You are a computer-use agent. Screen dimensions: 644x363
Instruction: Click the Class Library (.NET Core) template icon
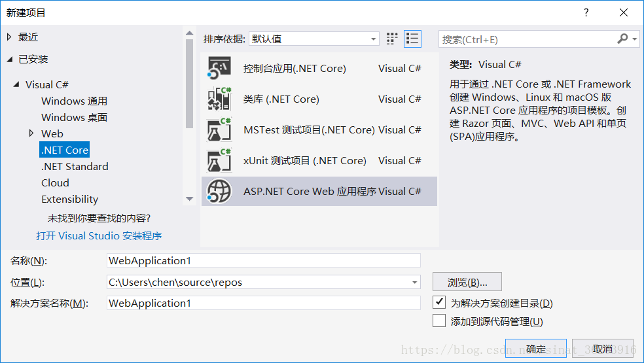pyautogui.click(x=219, y=99)
